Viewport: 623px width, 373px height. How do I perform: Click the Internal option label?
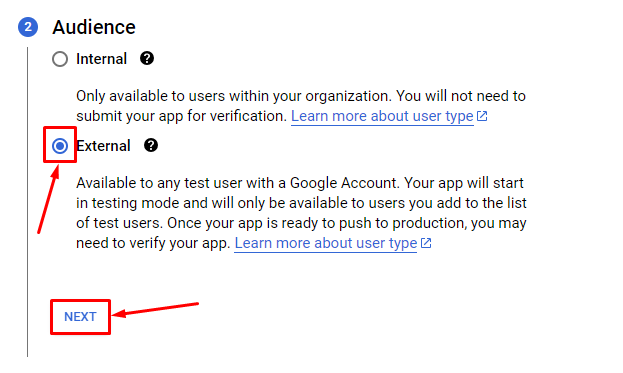101,59
